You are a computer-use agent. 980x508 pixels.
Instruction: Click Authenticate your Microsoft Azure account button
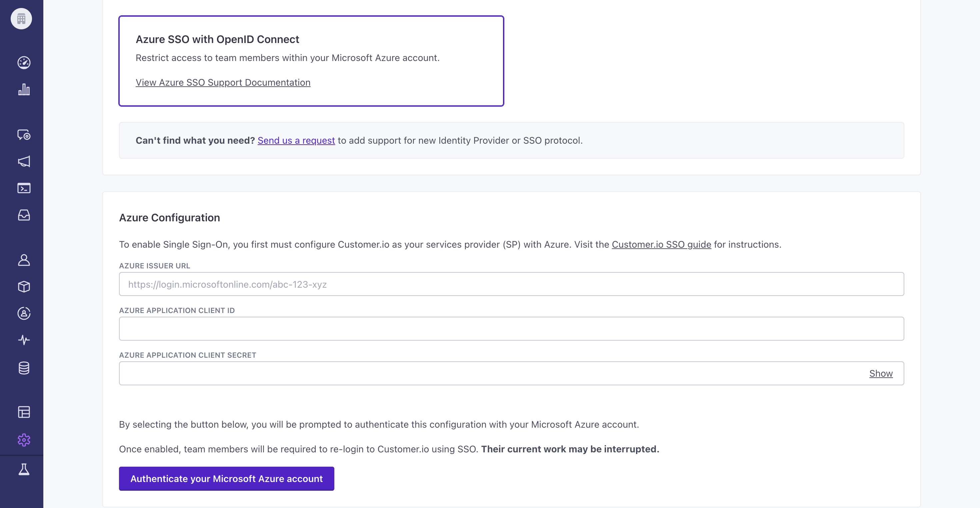(x=226, y=479)
